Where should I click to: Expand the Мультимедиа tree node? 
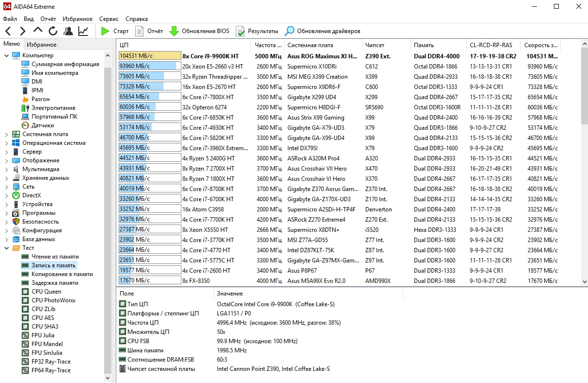(6, 169)
